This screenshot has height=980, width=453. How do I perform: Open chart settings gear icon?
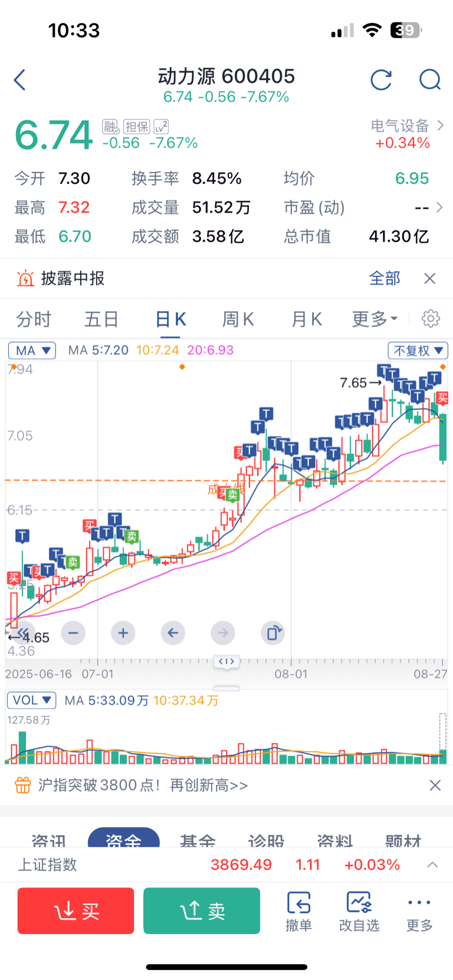pos(431,318)
